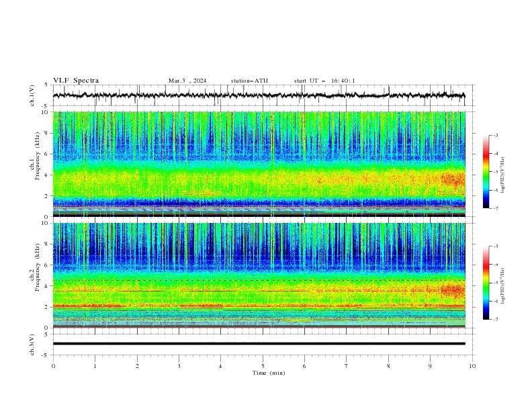Click time axis tick label "2"

pos(137,366)
